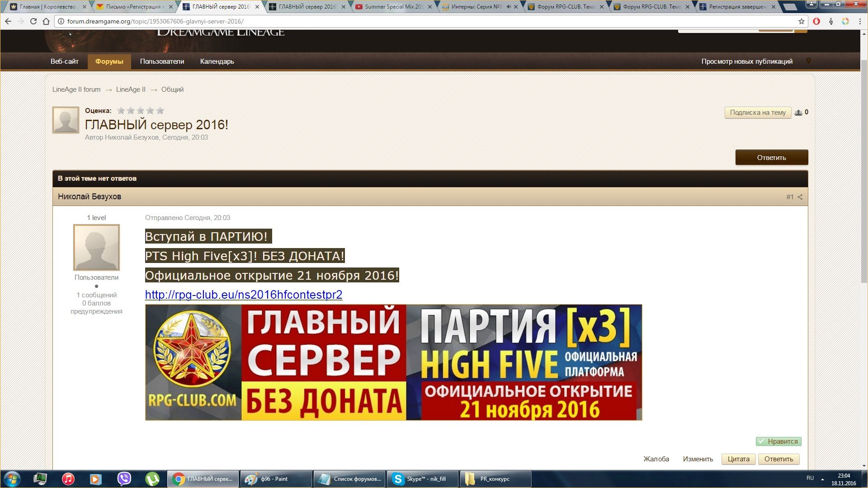This screenshot has height=488, width=868.
Task: Click the taskbar clock showing 23:04
Action: pyautogui.click(x=844, y=479)
